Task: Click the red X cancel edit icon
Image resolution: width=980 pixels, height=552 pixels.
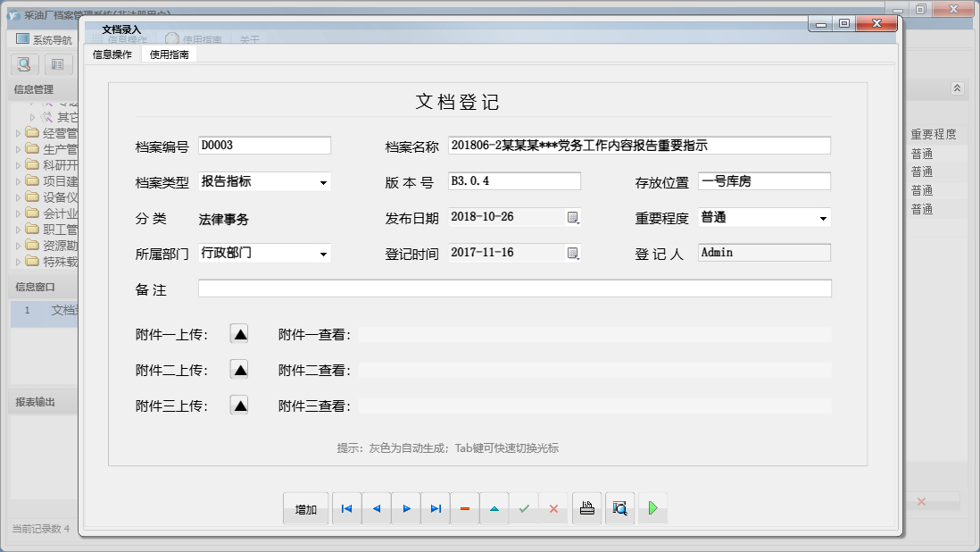Action: 553,508
